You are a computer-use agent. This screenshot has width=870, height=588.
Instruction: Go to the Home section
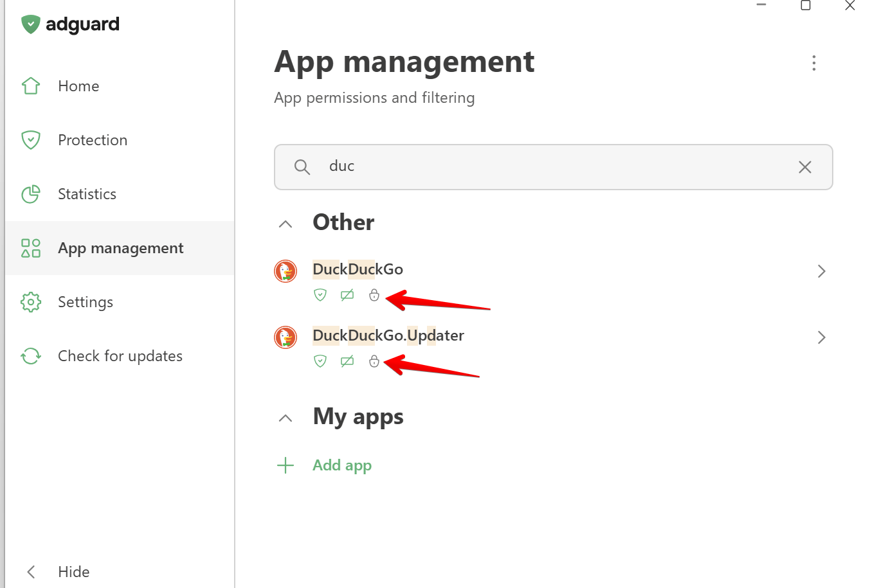click(78, 86)
